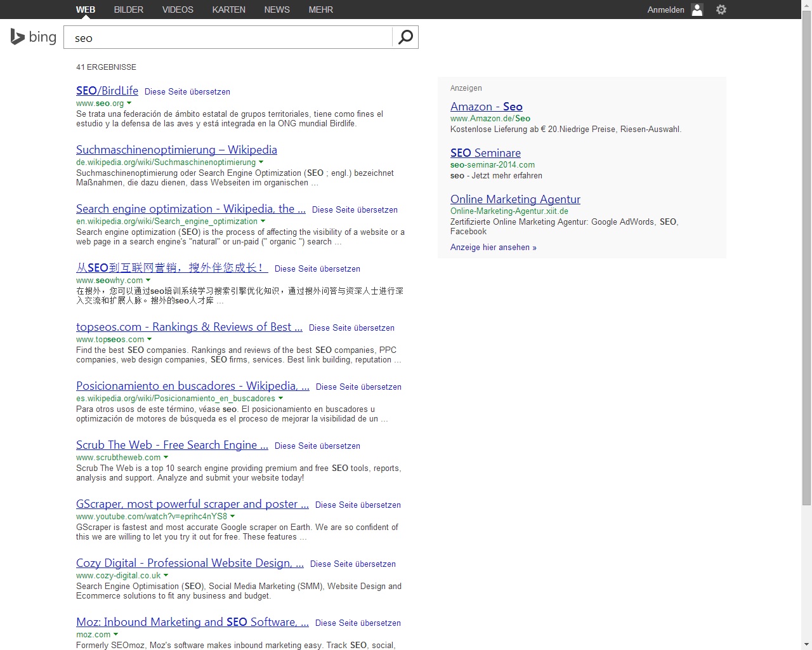Expand the arrow next to www.topseos.com
This screenshot has height=650, width=812.
pyautogui.click(x=149, y=339)
